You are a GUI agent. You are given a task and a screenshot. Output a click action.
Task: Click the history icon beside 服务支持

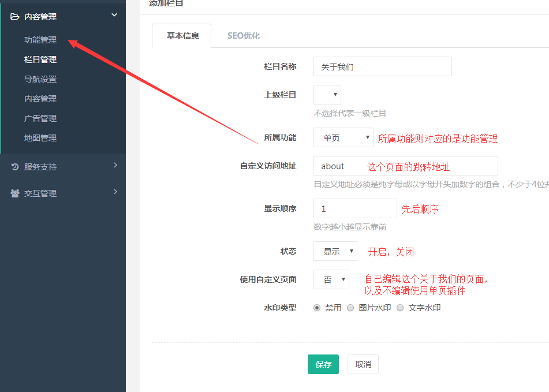(15, 167)
